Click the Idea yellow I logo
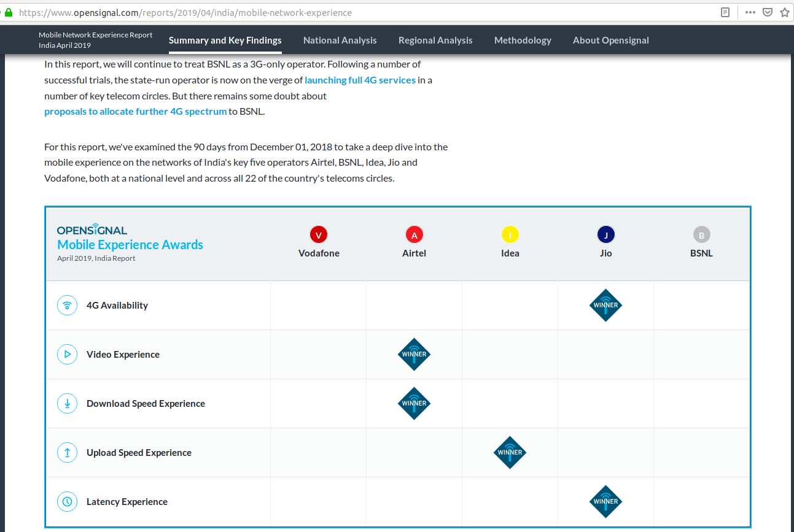The height and width of the screenshot is (532, 794). pyautogui.click(x=510, y=234)
